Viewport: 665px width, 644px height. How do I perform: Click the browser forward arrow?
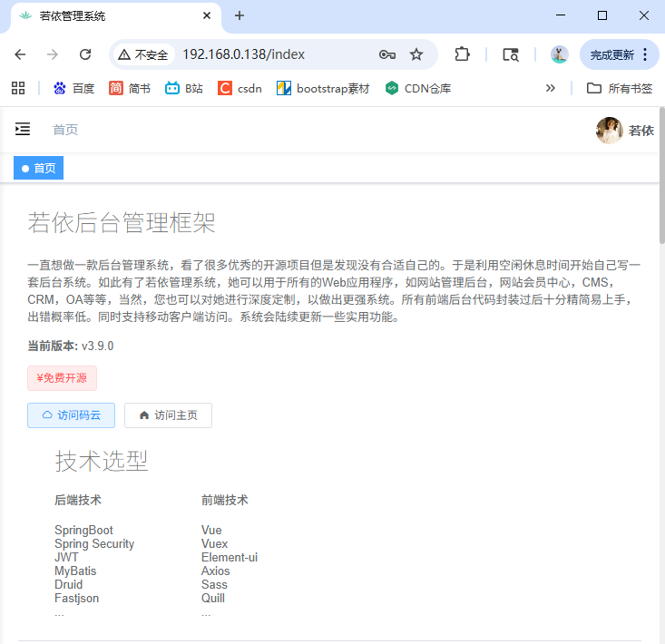[x=52, y=54]
